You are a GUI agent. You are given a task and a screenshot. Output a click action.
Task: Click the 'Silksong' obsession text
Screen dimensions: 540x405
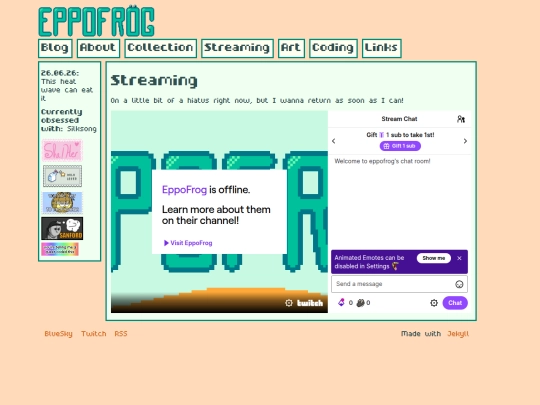coord(82,129)
